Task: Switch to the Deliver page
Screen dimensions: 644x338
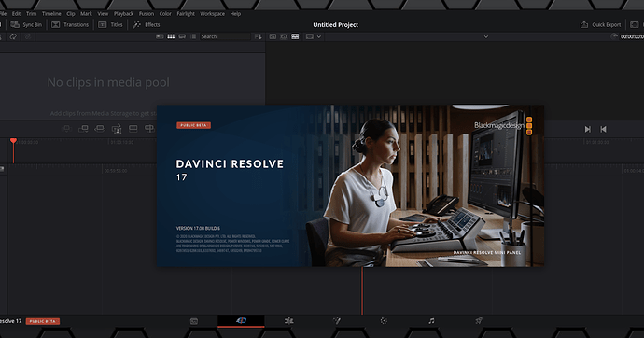Action: coord(479,321)
